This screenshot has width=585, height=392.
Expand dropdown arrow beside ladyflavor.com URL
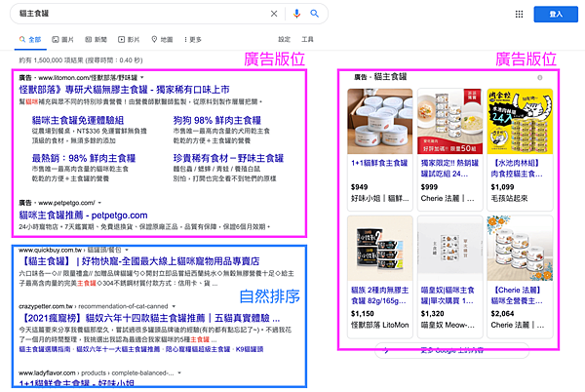(179, 372)
